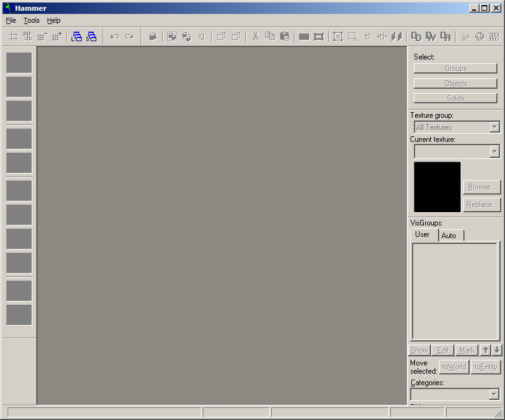Click the VisGroups Edit button

[x=443, y=350]
